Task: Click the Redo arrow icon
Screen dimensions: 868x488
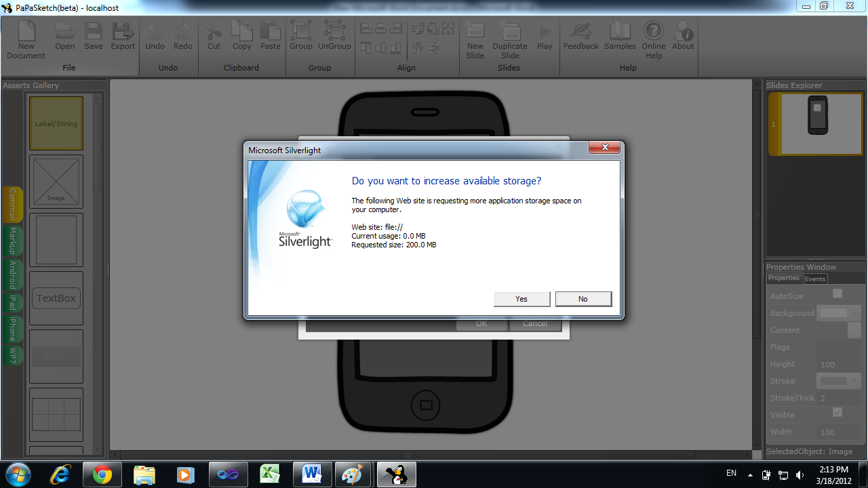Action: [x=183, y=31]
